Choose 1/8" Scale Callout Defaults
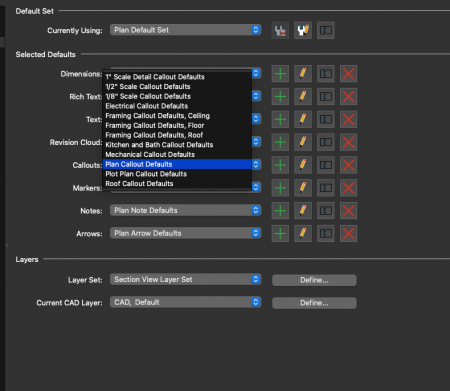450x391 pixels. [x=177, y=96]
